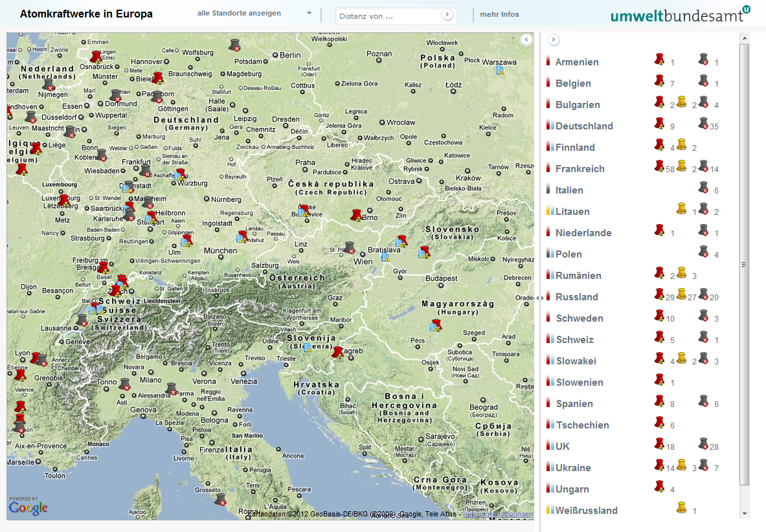Open the Nutzungsbedingungen map link
The image size is (766, 532).
coord(498,514)
